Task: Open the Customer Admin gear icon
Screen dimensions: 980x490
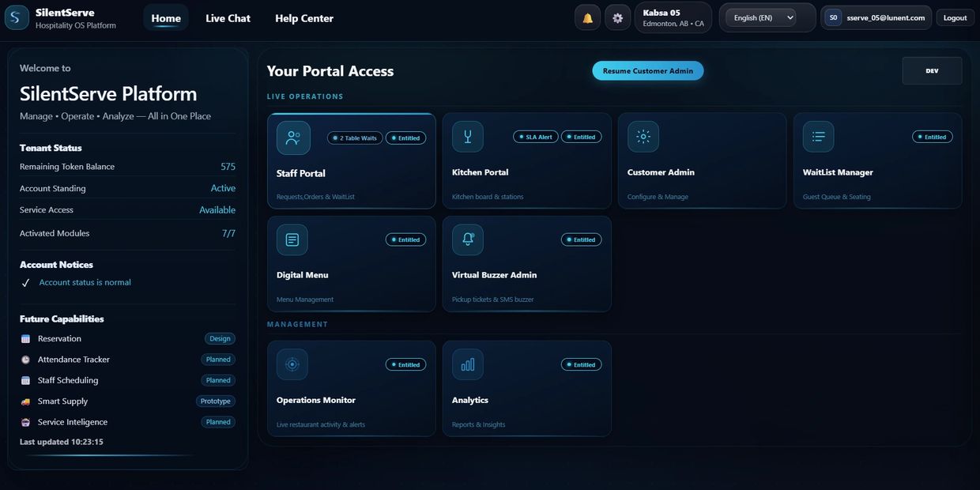Action: pyautogui.click(x=643, y=136)
